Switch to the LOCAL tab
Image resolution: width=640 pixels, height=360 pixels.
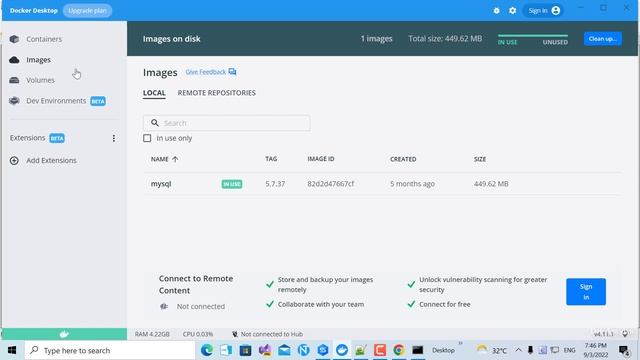(x=154, y=93)
